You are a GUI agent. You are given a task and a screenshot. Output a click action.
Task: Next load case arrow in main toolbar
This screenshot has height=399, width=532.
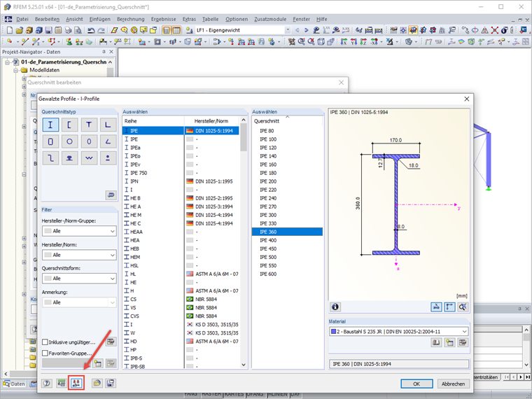coord(307,30)
